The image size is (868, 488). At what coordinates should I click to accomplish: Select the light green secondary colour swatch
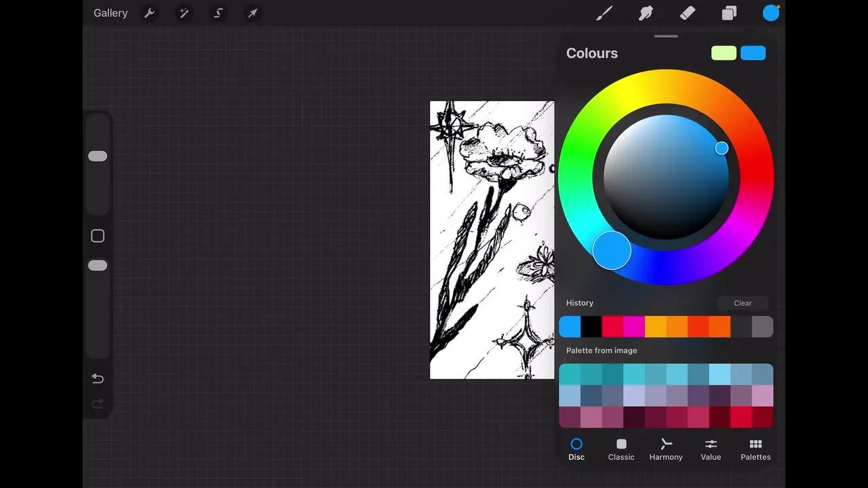(x=724, y=54)
